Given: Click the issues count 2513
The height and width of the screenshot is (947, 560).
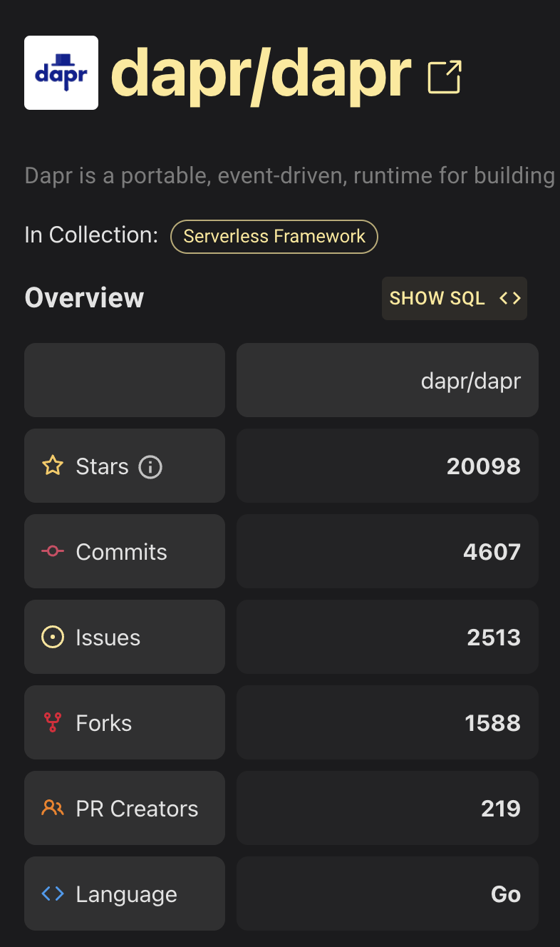Looking at the screenshot, I should [x=494, y=638].
